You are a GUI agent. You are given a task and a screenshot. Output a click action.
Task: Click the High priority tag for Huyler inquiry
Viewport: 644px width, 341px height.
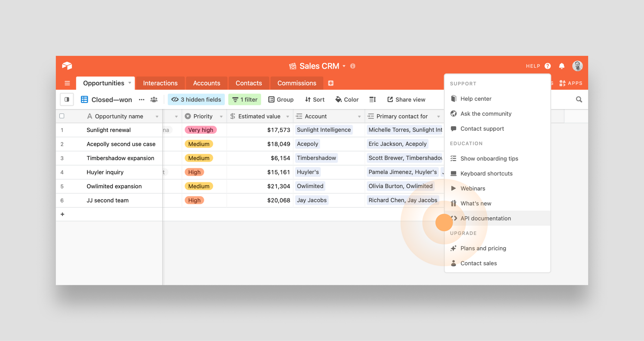(x=194, y=172)
